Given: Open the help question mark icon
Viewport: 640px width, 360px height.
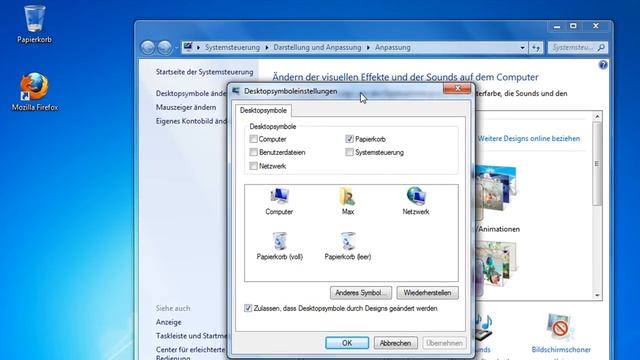Looking at the screenshot, I should click(603, 65).
